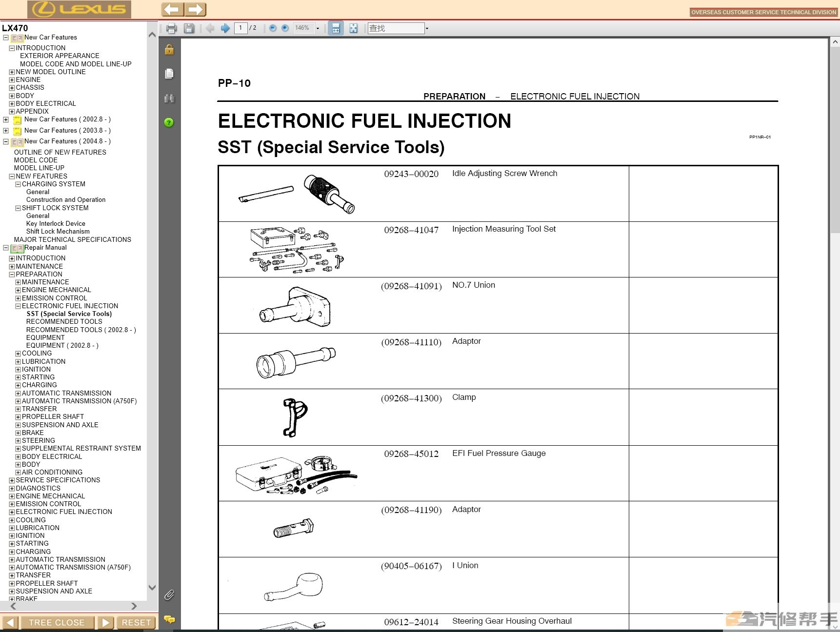Screen dimensions: 840x632
Task: Open Construction and Operation entry
Action: tap(66, 199)
